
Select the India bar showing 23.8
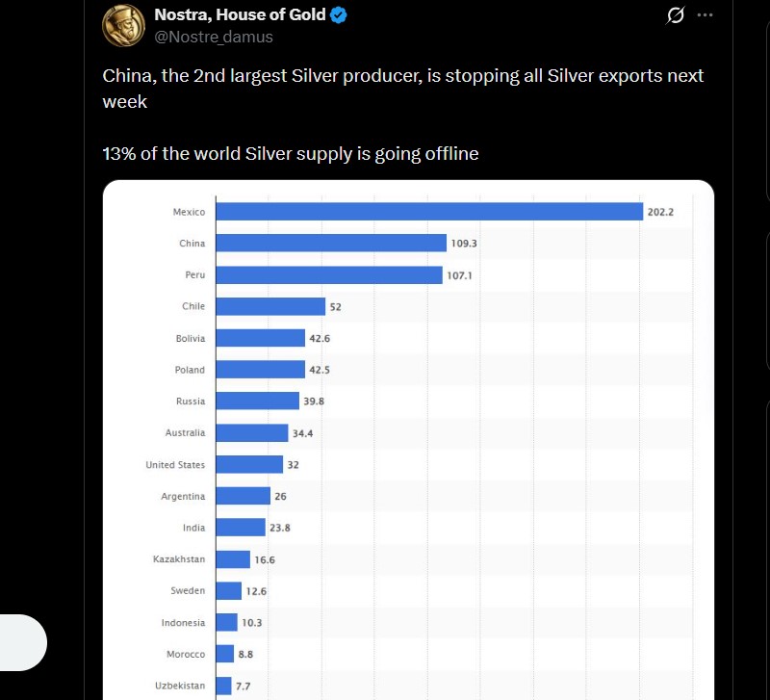241,528
